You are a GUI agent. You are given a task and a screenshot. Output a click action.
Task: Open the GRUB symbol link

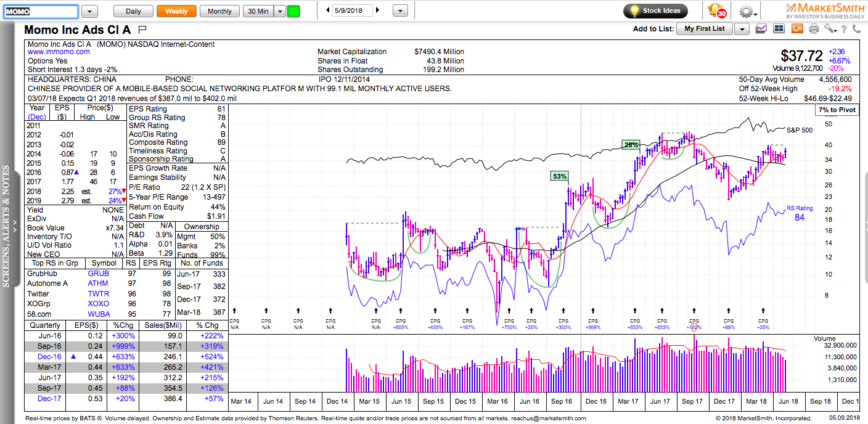(98, 274)
